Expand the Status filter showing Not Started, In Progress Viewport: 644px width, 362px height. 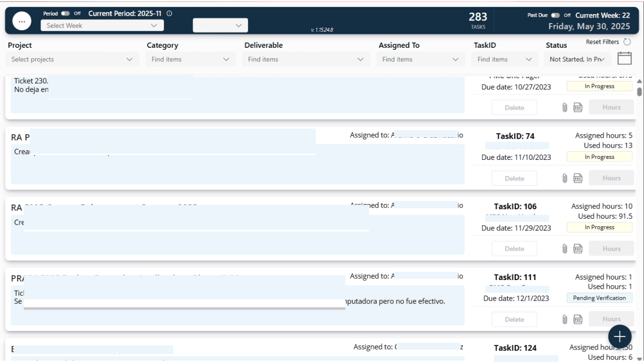click(577, 59)
